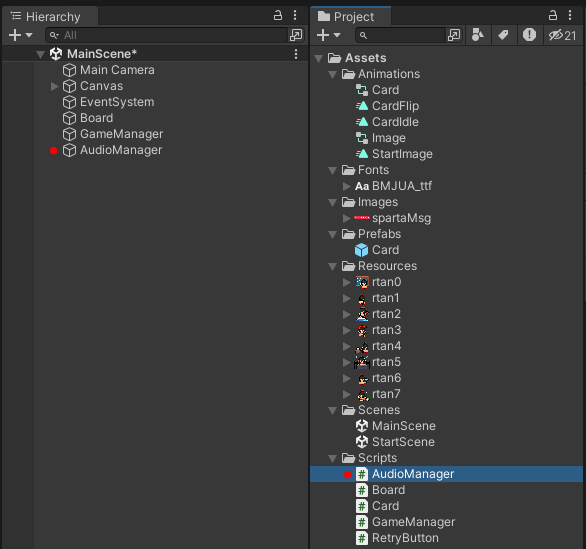Toggle the Project panel lock icon

click(553, 15)
